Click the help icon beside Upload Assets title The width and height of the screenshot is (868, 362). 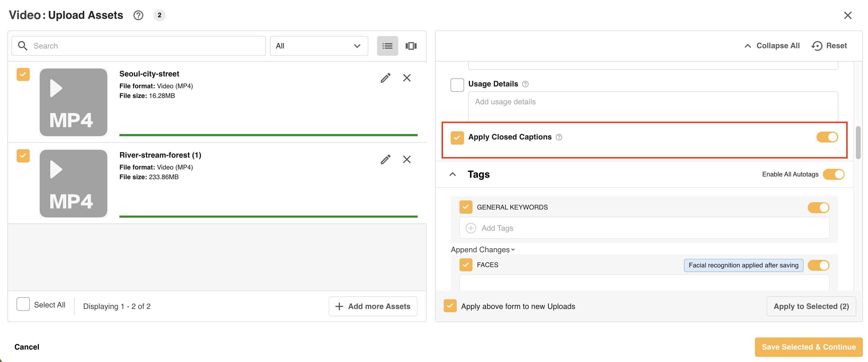click(138, 15)
